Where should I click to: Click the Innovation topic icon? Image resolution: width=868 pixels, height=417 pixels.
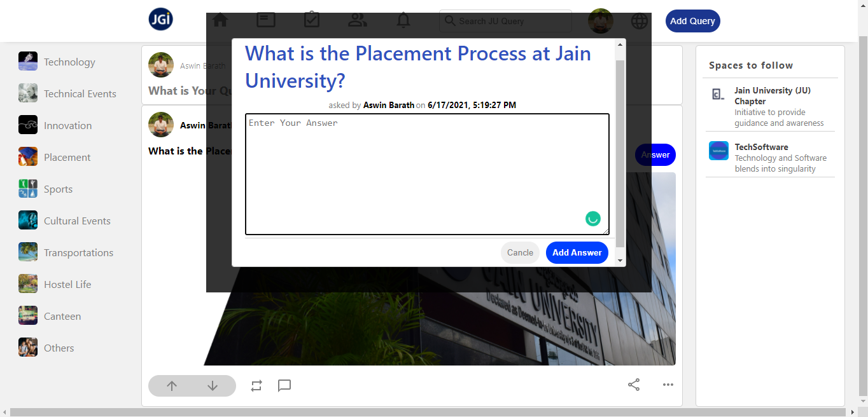point(28,125)
